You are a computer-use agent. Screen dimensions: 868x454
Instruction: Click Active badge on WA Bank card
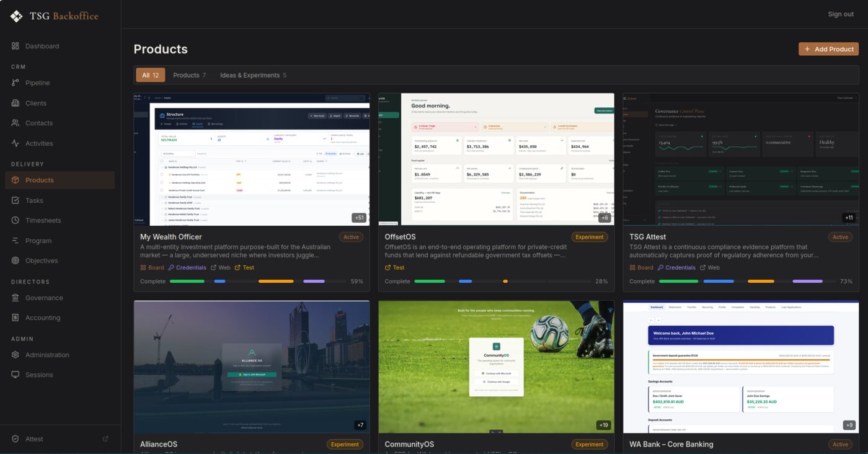[x=840, y=444]
